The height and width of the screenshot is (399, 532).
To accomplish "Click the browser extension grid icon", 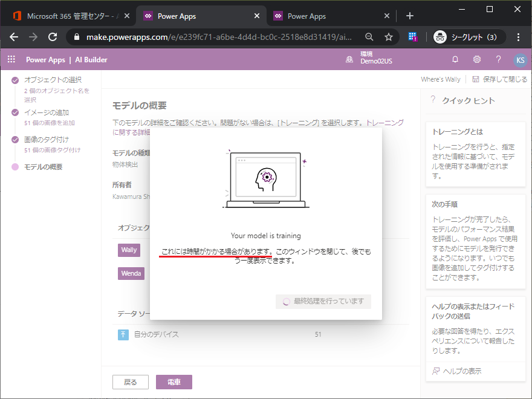I will pyautogui.click(x=412, y=37).
